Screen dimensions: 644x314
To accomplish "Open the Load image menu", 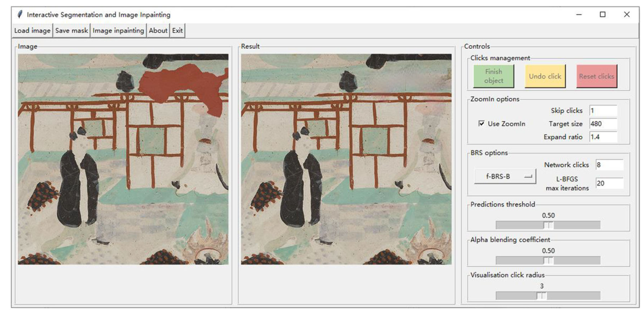I will (x=33, y=31).
